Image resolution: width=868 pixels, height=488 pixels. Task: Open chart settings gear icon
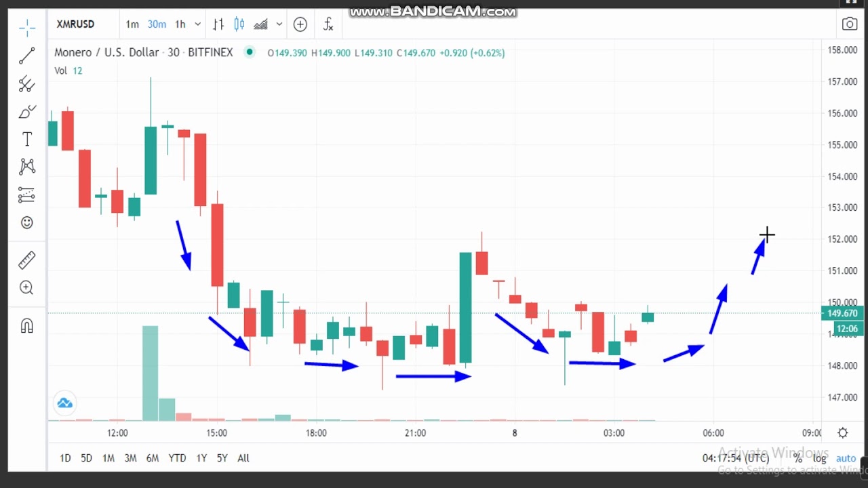(x=843, y=432)
